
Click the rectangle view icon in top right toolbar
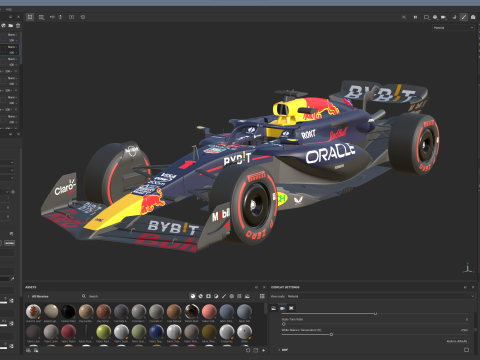426,17
